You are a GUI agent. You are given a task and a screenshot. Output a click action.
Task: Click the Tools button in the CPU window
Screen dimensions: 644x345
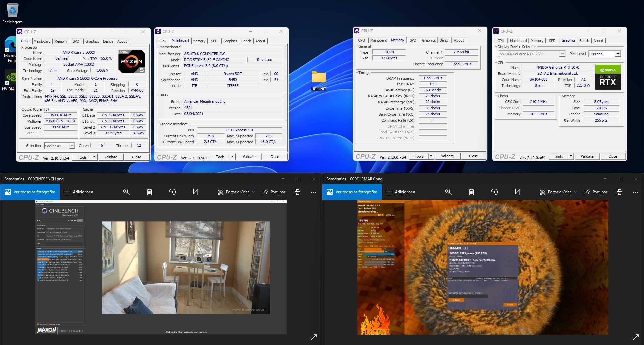tap(82, 157)
